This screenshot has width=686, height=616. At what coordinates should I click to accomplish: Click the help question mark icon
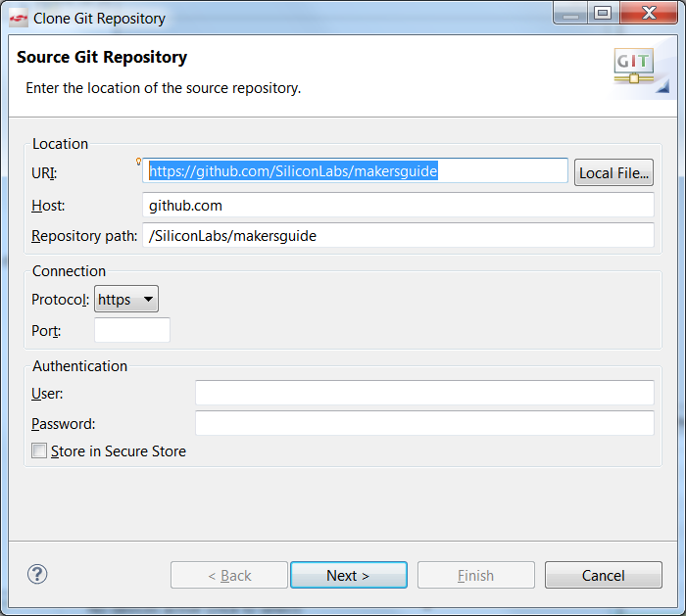(37, 574)
